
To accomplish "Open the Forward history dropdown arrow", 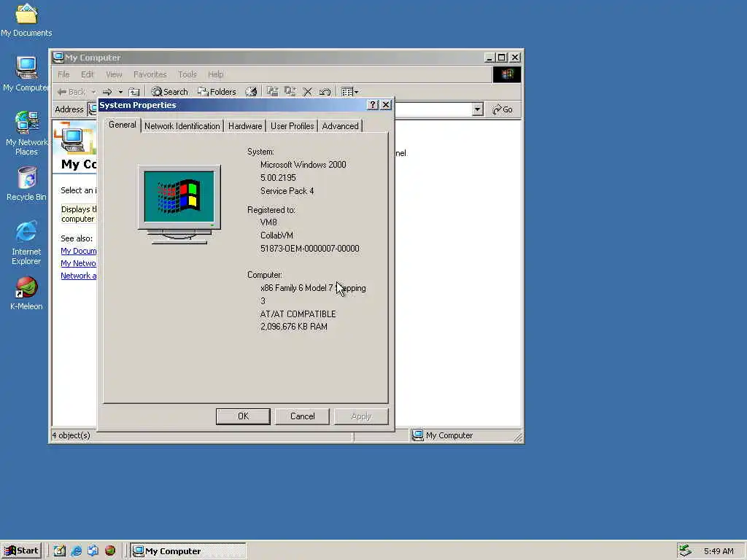I will 120,91.
